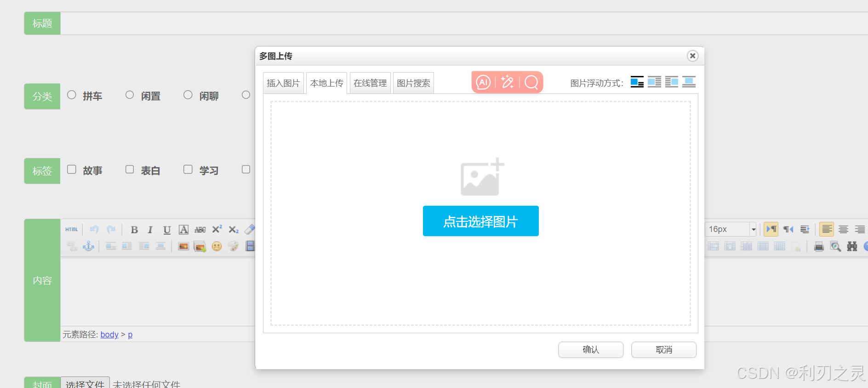The height and width of the screenshot is (388, 868).
Task: Insert single image with picture icon
Action: pos(183,246)
